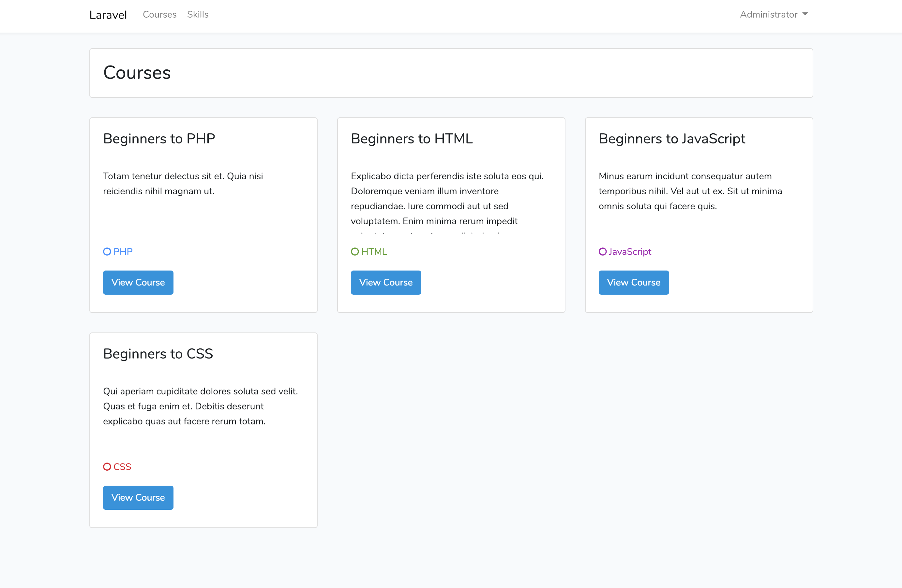Screen dimensions: 902x588
Task: Click the Courses page heading
Action: [x=137, y=73]
